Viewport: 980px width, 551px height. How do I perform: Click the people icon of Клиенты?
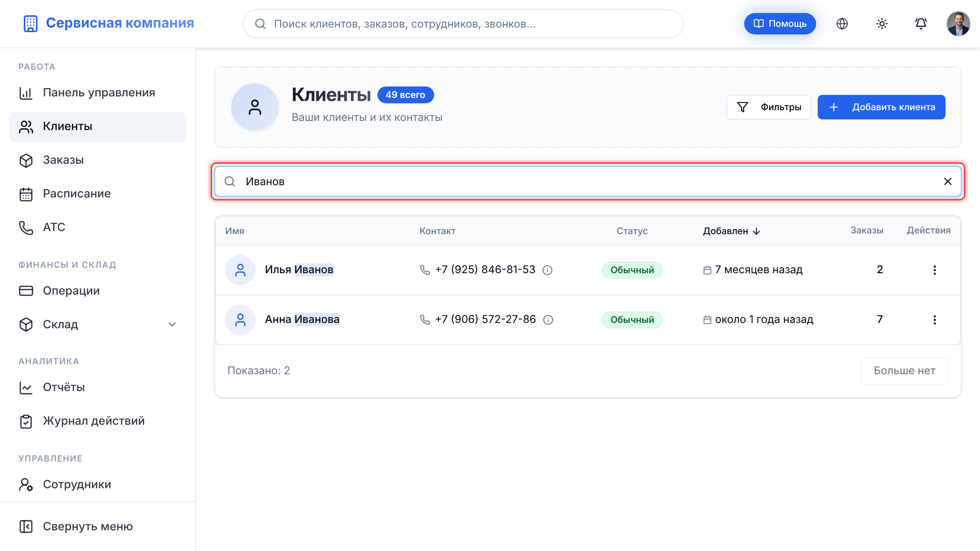[x=26, y=127]
